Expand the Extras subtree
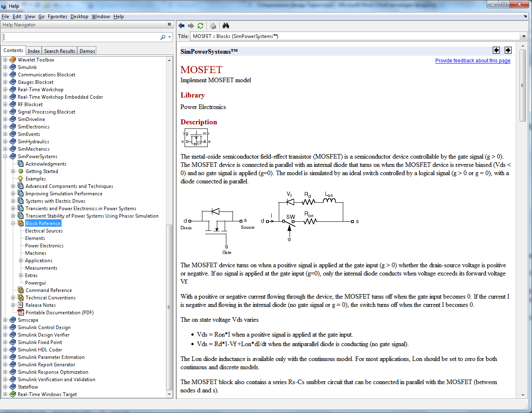Image resolution: width=532 pixels, height=413 pixels. (x=21, y=275)
